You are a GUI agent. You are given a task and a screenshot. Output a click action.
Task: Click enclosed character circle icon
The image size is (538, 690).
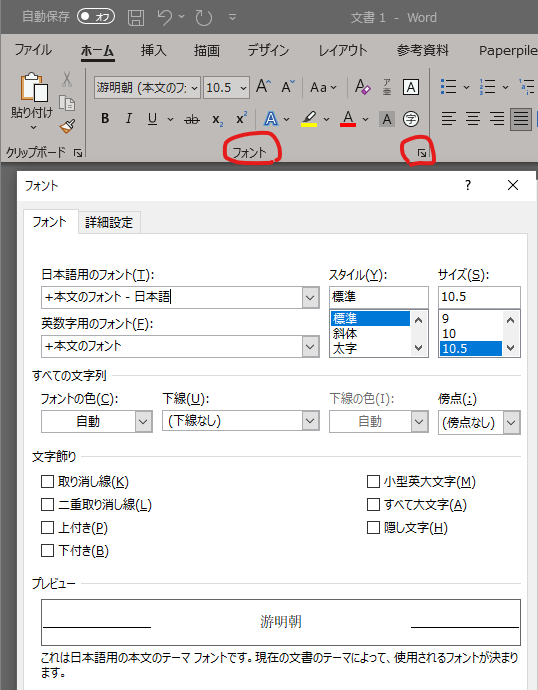pyautogui.click(x=411, y=119)
